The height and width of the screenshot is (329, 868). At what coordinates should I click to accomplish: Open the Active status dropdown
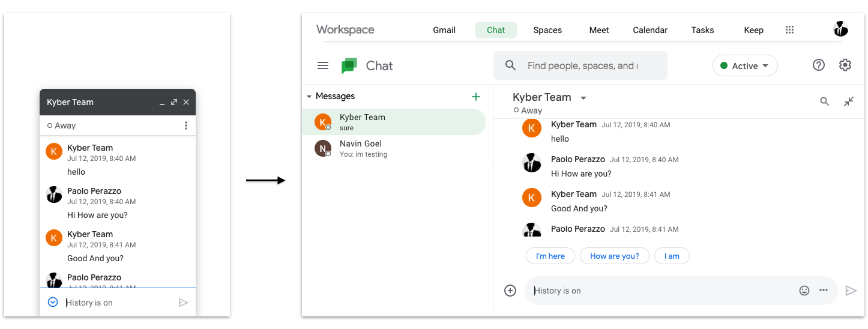click(745, 66)
